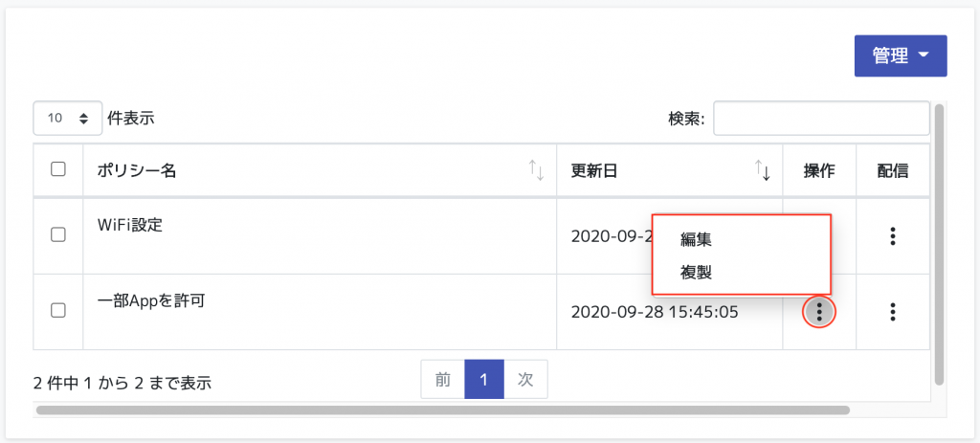980x443 pixels.
Task: Click the vertical scrollbar of the table
Action: pos(938,244)
